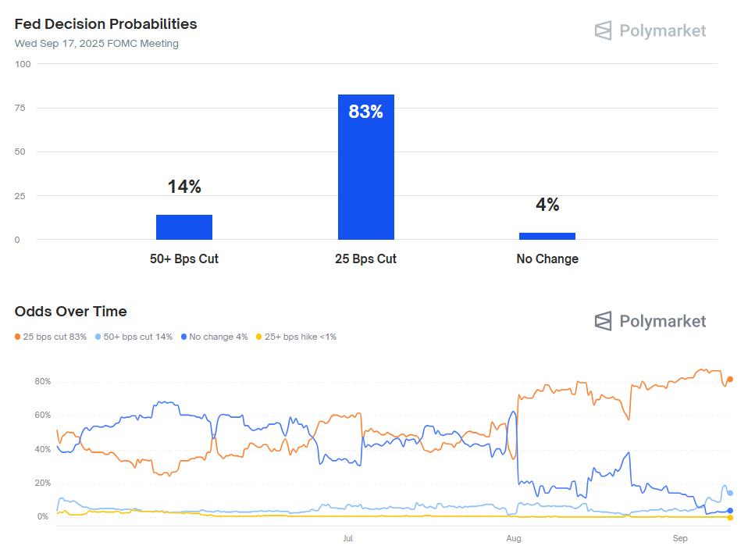Click the Aug label on the time axis
Image resolution: width=748 pixels, height=560 pixels.
pos(513,539)
